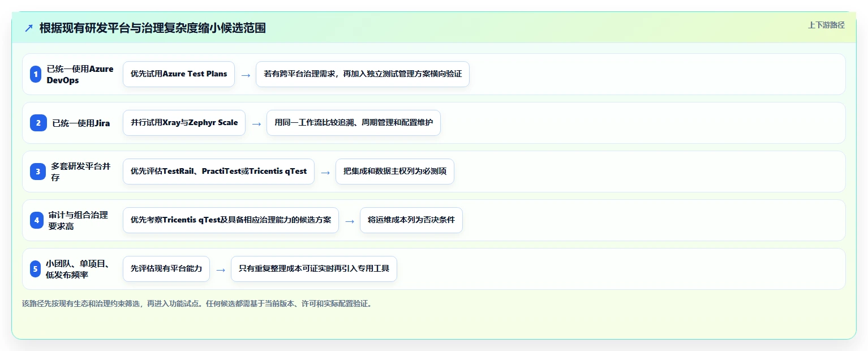Click number badge 2 for Jira row

point(38,123)
